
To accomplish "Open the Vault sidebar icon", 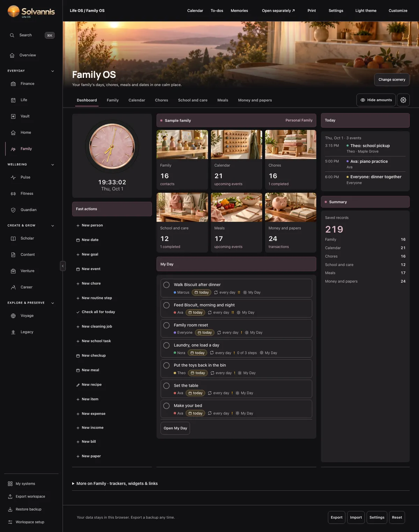I will tap(13, 116).
